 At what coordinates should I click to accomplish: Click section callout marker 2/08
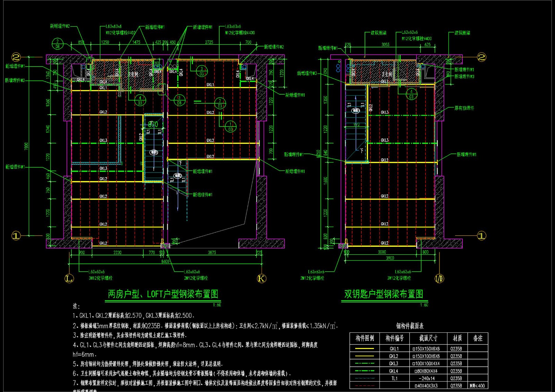[x=58, y=44]
